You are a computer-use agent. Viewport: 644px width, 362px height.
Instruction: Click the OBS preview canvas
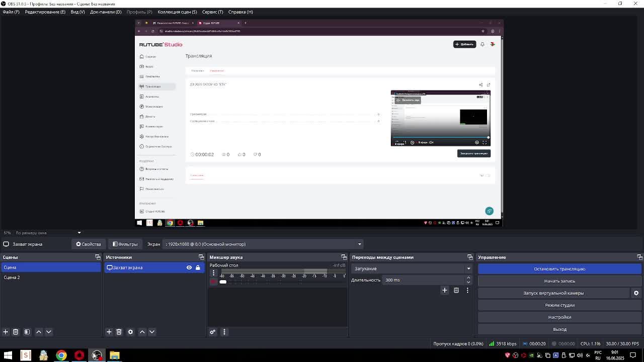(319, 123)
